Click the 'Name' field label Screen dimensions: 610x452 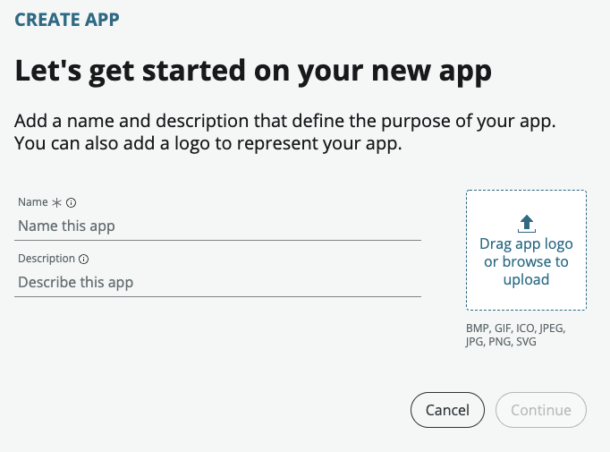click(34, 202)
